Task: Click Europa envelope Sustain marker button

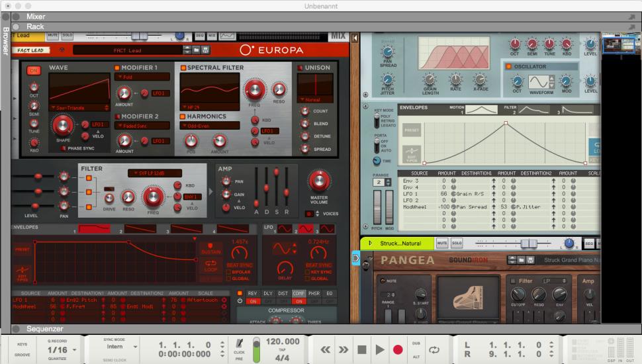Action: click(211, 249)
